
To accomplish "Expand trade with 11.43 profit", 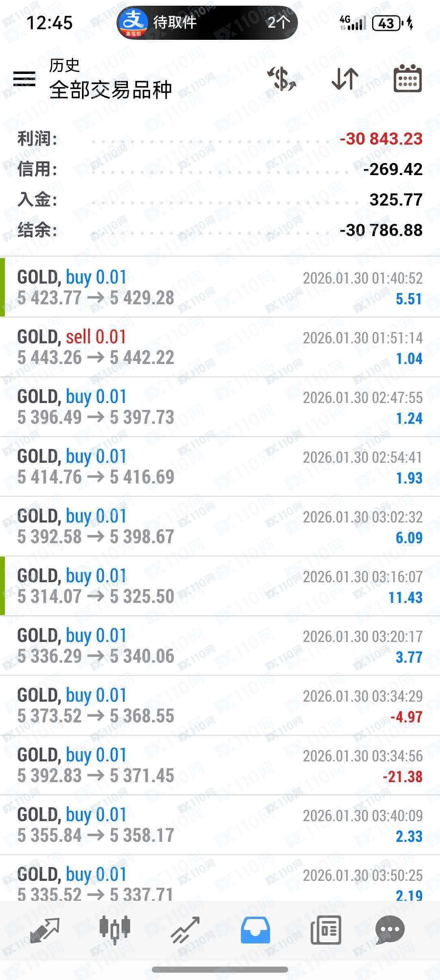I will 219,586.
